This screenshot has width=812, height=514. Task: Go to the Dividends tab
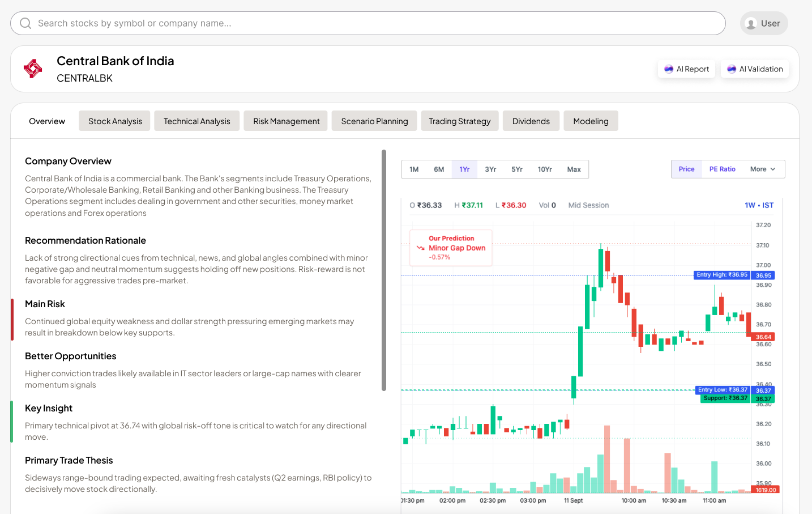pyautogui.click(x=531, y=121)
